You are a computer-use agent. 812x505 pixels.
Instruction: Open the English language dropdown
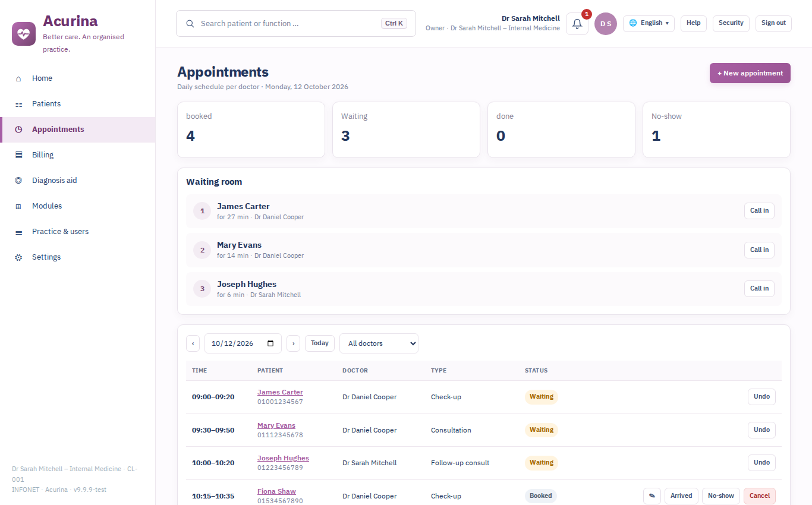pyautogui.click(x=649, y=23)
